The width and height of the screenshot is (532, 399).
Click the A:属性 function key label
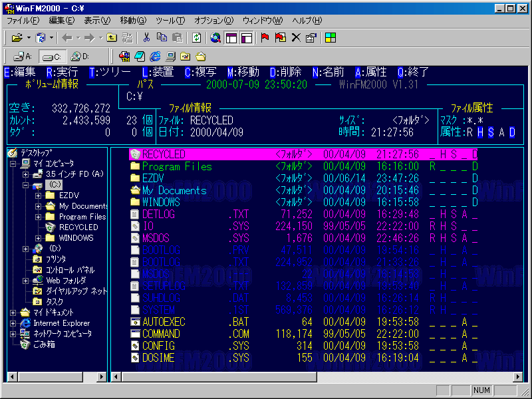[371, 72]
